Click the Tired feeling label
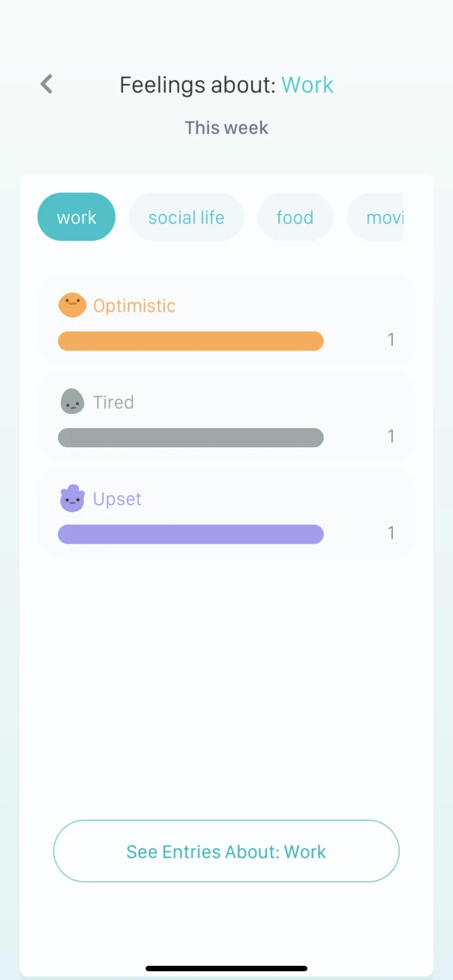 coord(113,402)
